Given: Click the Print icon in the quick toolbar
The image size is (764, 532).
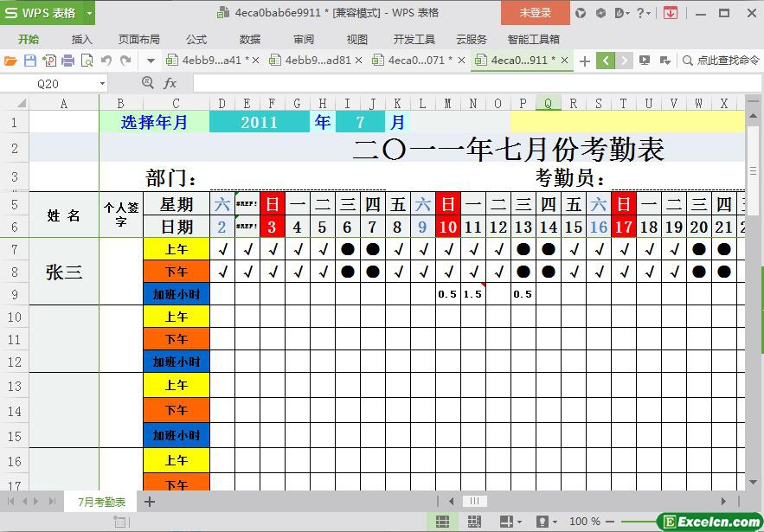Looking at the screenshot, I should [67, 61].
